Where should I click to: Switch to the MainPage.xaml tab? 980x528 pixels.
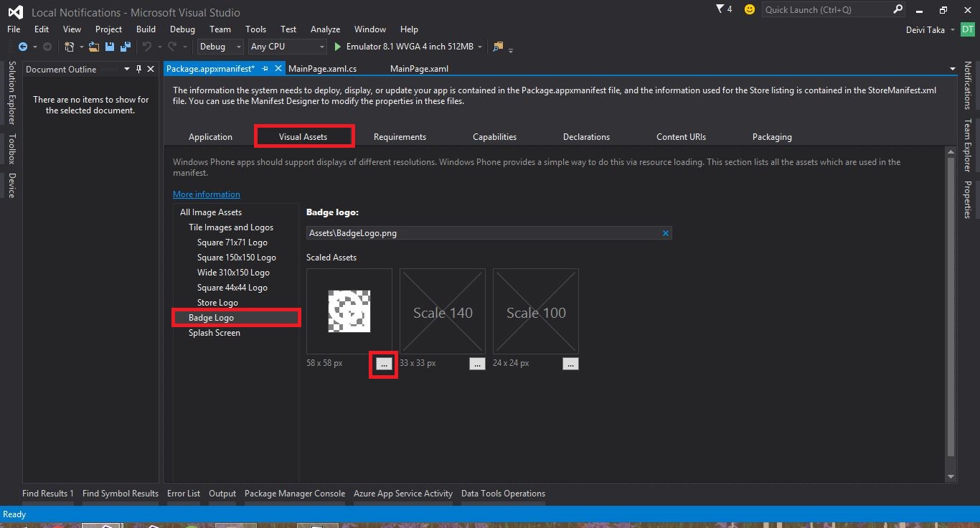pos(419,69)
